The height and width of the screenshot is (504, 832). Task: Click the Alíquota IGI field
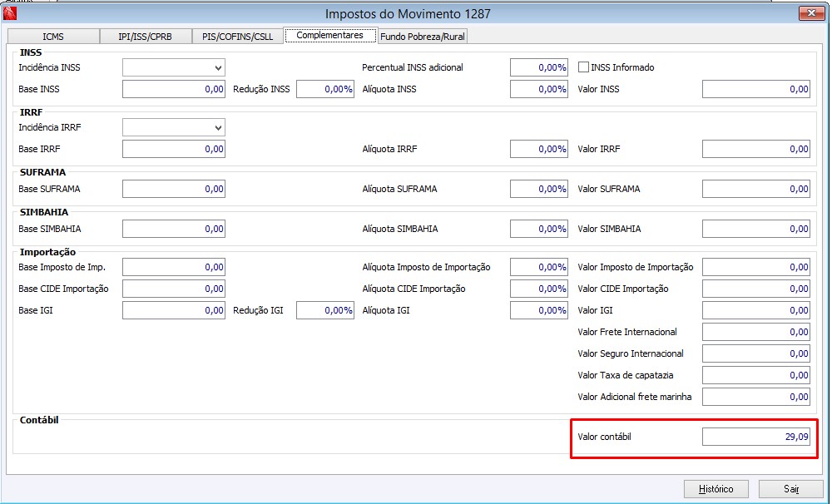coord(539,311)
